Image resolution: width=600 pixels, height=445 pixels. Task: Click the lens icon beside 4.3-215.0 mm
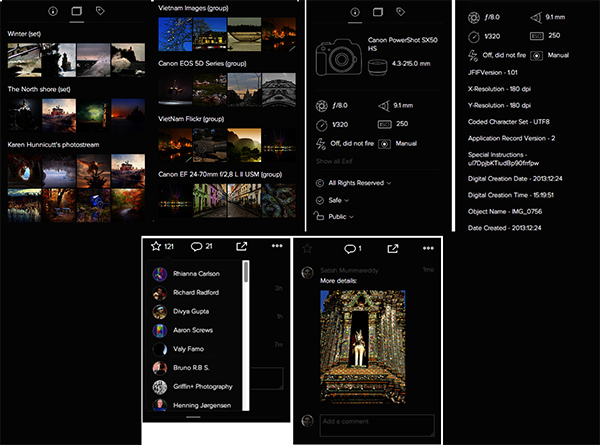pos(377,67)
